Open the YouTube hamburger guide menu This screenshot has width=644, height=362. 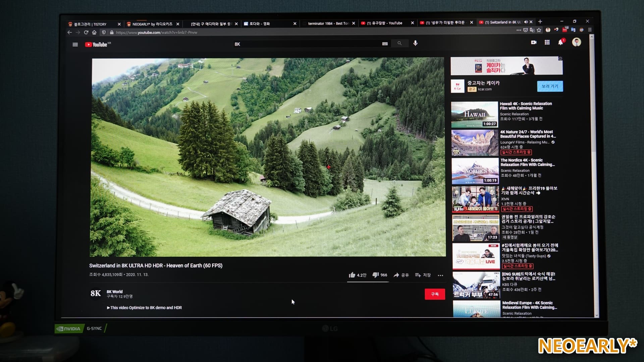tap(75, 45)
